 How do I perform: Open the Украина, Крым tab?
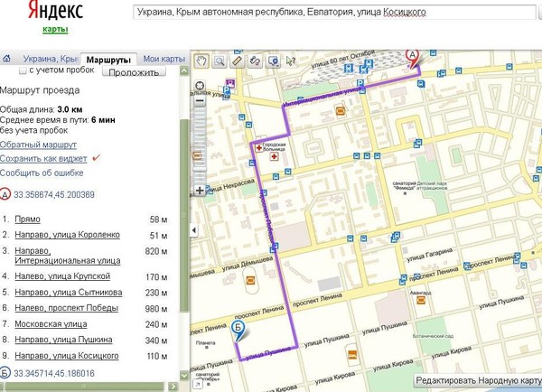point(50,59)
